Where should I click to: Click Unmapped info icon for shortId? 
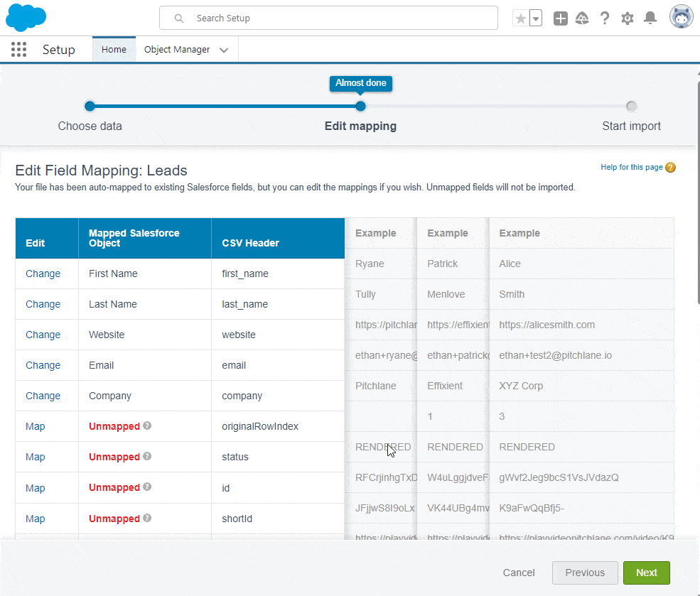point(147,518)
